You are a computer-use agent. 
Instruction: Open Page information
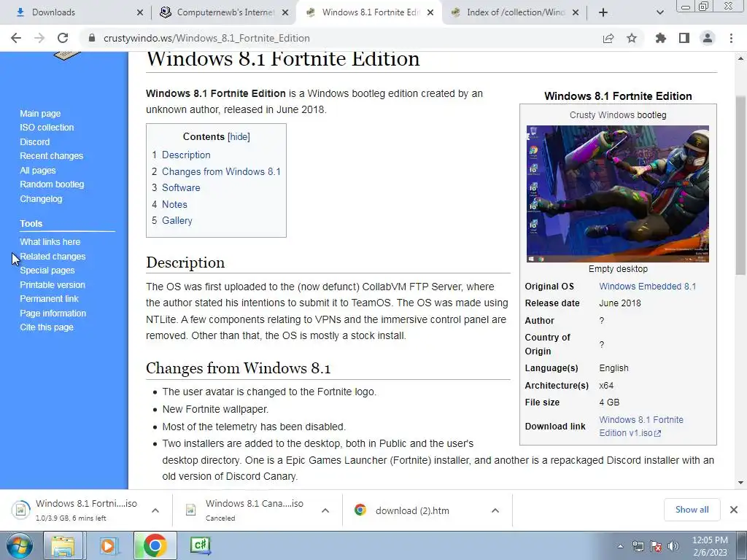click(53, 314)
